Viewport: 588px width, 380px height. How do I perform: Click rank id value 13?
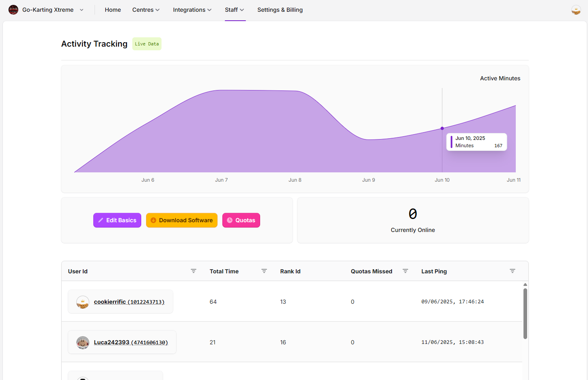[283, 302]
